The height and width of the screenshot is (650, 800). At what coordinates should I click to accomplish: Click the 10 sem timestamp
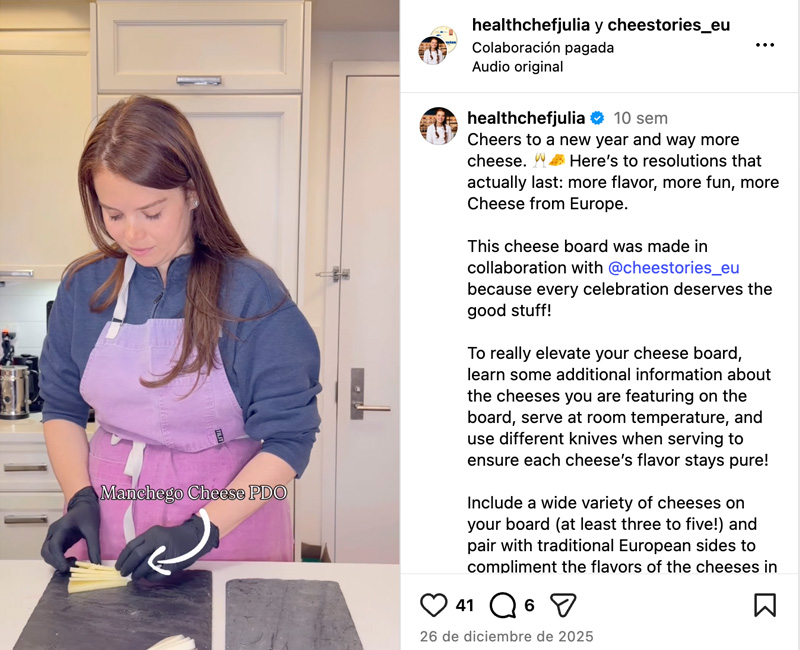tap(640, 118)
